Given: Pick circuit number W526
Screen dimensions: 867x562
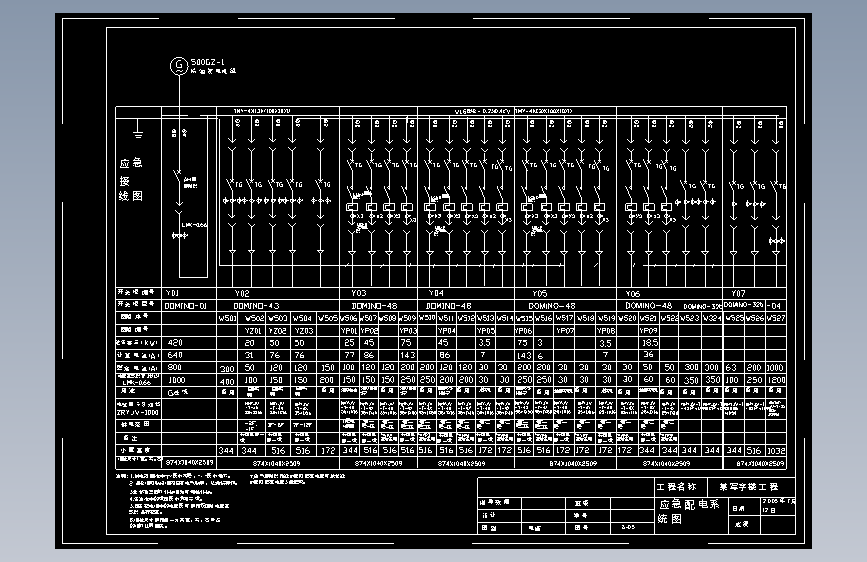Looking at the screenshot, I should click(x=755, y=318).
